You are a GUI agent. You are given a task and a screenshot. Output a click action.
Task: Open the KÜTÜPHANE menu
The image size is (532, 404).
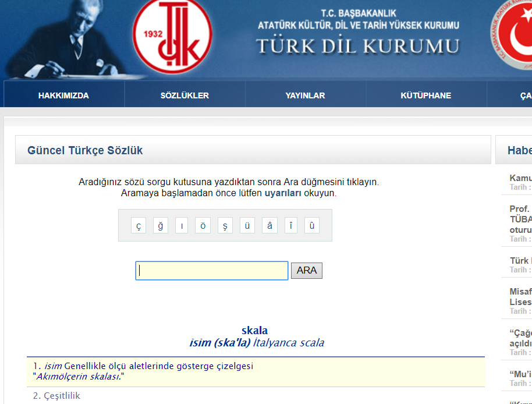pos(426,95)
